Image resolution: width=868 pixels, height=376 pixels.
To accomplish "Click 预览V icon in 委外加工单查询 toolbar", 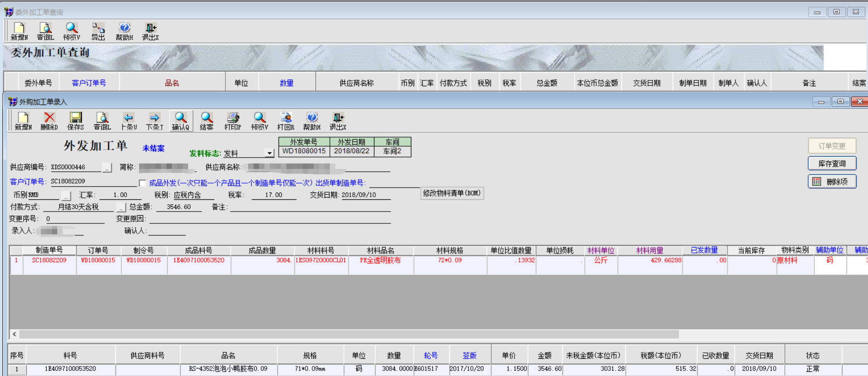I will pyautogui.click(x=72, y=31).
